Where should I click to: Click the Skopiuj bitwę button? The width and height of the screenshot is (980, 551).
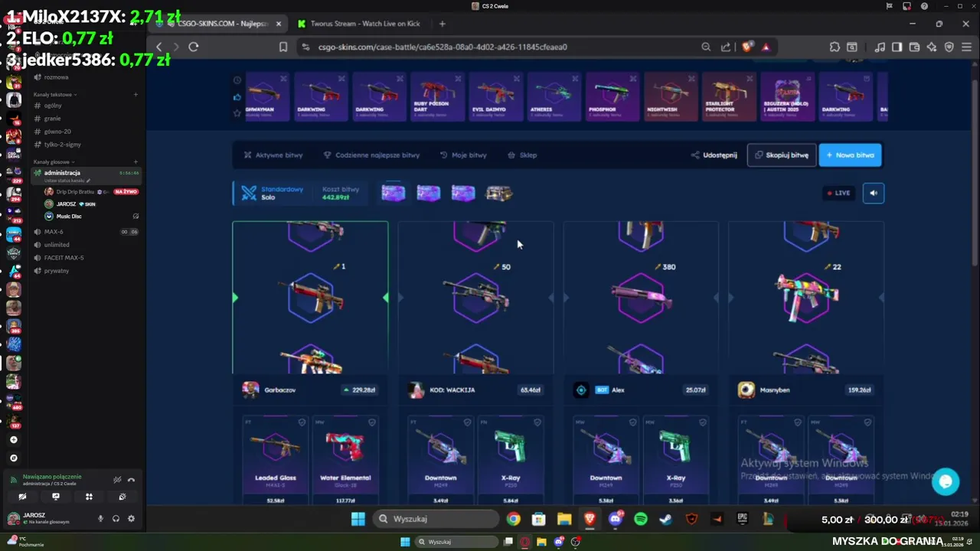pos(781,155)
